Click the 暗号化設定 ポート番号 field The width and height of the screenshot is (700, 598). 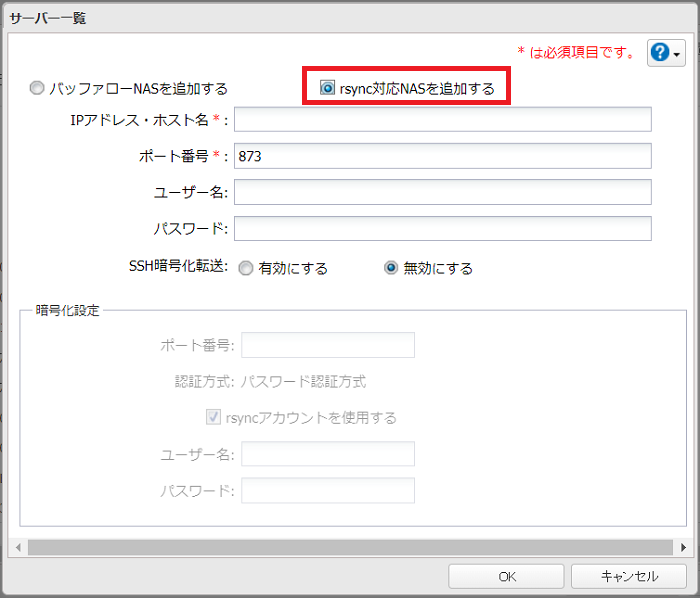[328, 345]
